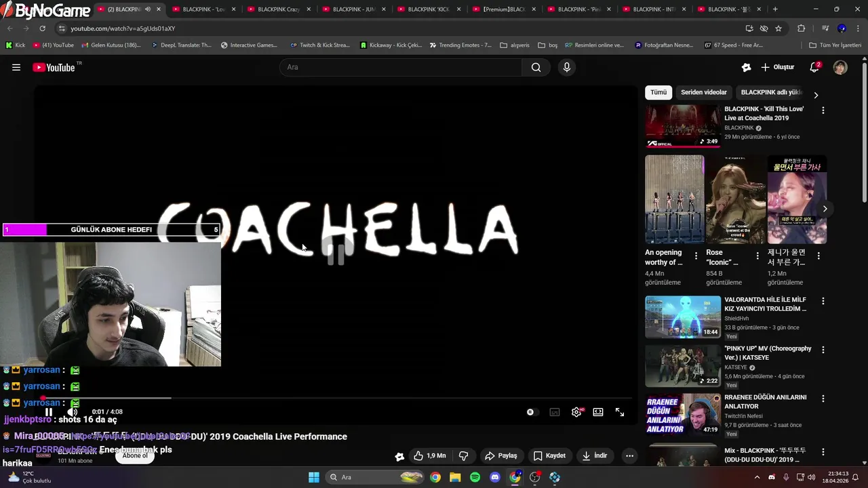The width and height of the screenshot is (868, 488).
Task: Open the Kick bookmark
Action: [15, 45]
